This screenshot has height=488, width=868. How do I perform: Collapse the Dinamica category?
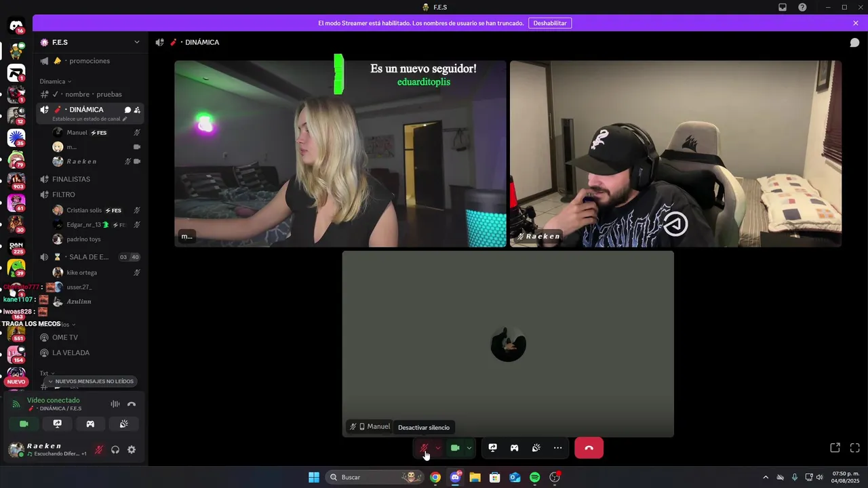click(55, 81)
